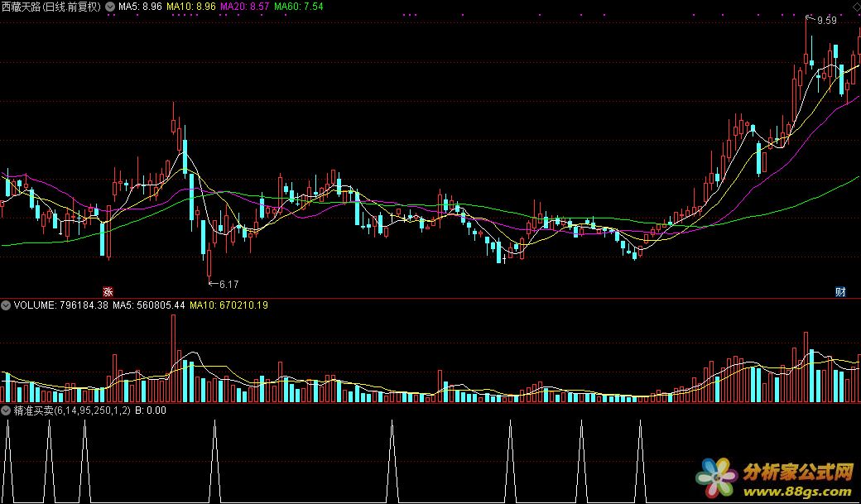Click the blue 财 marker icon

click(840, 291)
